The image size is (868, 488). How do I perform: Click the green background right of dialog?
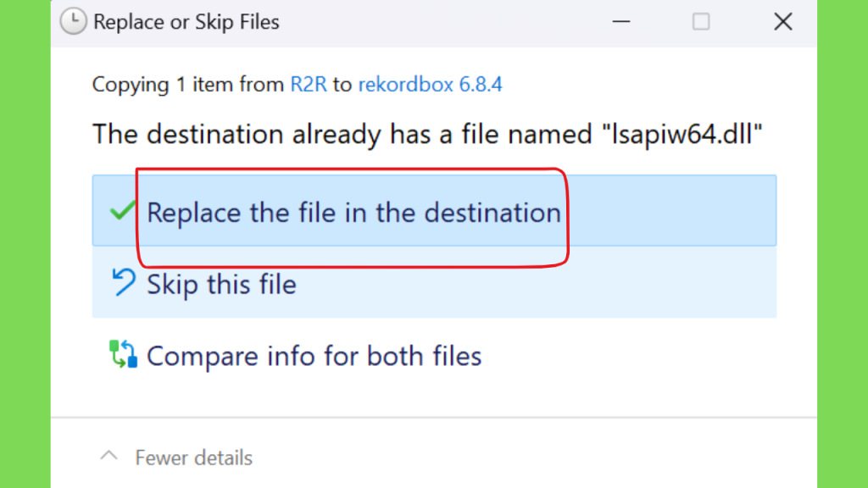pos(843,244)
